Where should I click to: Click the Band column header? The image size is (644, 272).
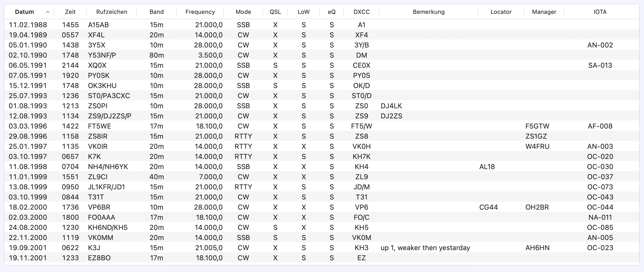156,12
